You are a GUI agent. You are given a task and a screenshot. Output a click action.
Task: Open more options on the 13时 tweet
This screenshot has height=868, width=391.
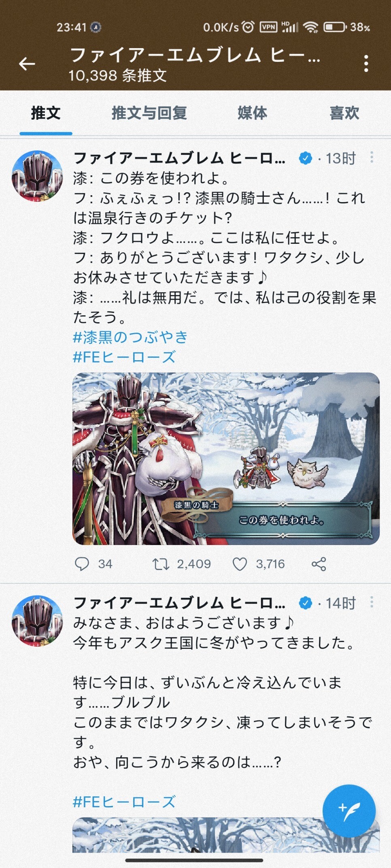coord(372,157)
